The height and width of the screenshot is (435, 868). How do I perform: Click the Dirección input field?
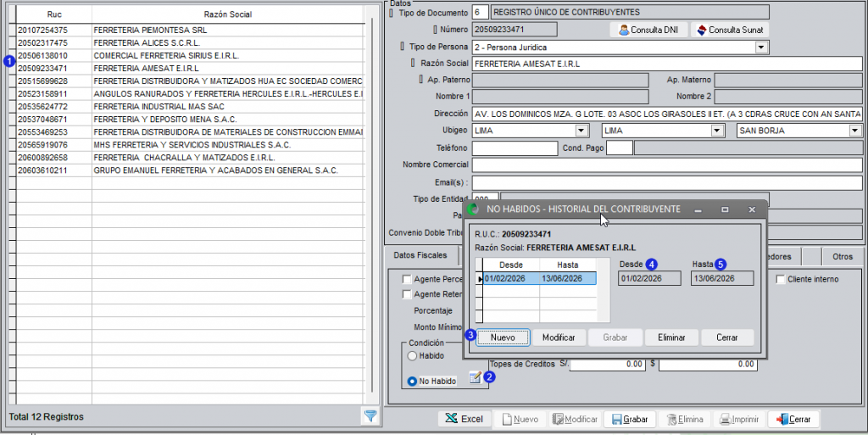point(667,114)
